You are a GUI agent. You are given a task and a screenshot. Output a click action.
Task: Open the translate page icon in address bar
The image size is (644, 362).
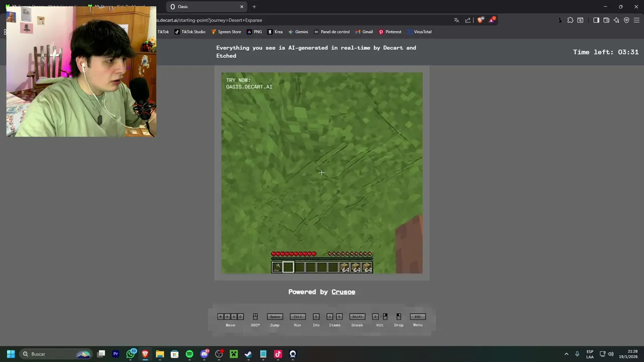pos(456,20)
